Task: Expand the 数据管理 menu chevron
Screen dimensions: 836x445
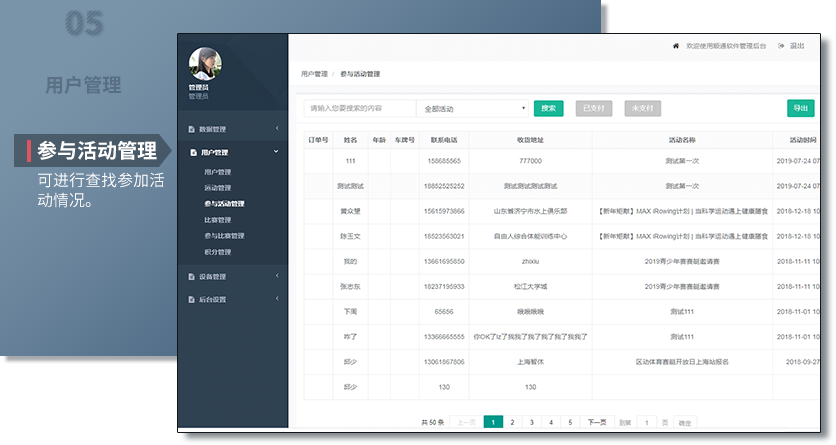Action: click(x=277, y=129)
